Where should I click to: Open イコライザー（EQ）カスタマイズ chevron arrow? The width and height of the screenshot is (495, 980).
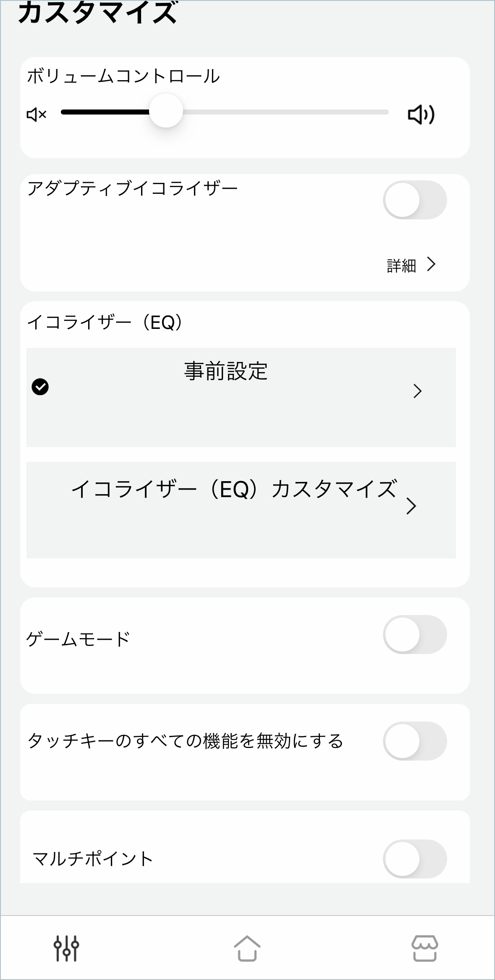click(x=411, y=506)
